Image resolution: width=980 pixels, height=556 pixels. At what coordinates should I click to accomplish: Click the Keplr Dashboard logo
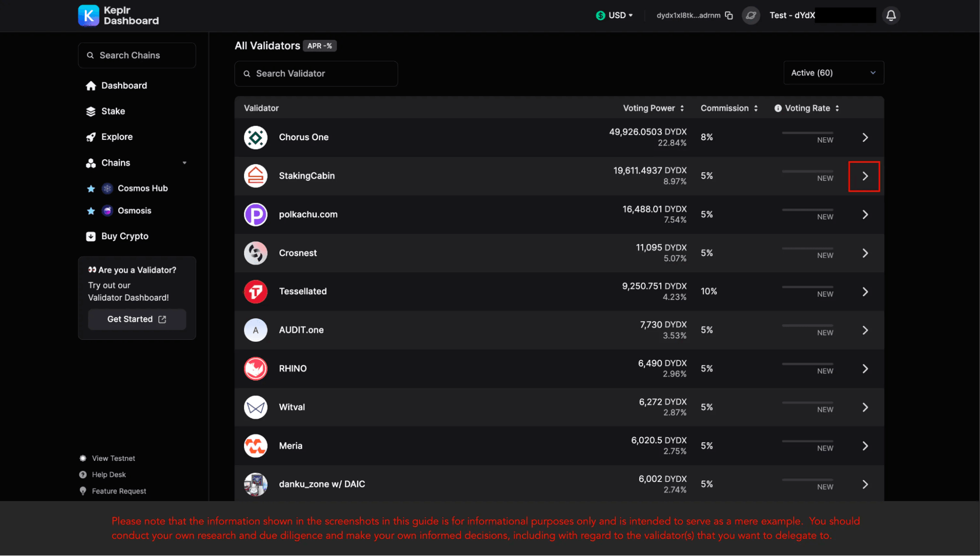click(119, 15)
